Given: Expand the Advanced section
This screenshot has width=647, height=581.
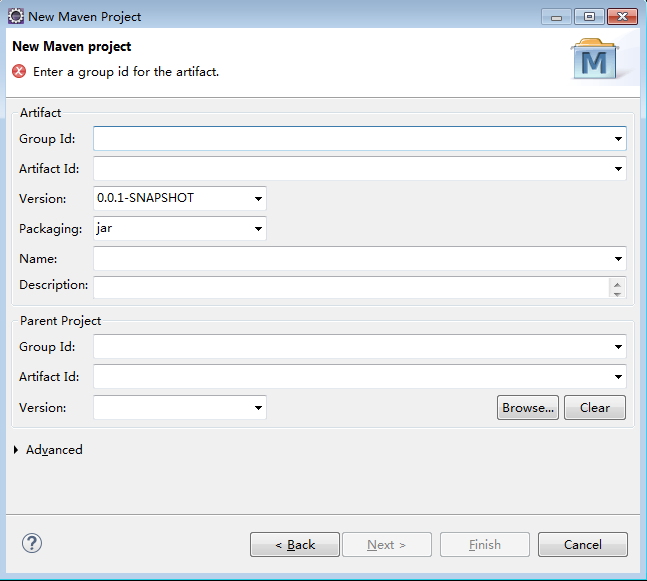Looking at the screenshot, I should [16, 450].
